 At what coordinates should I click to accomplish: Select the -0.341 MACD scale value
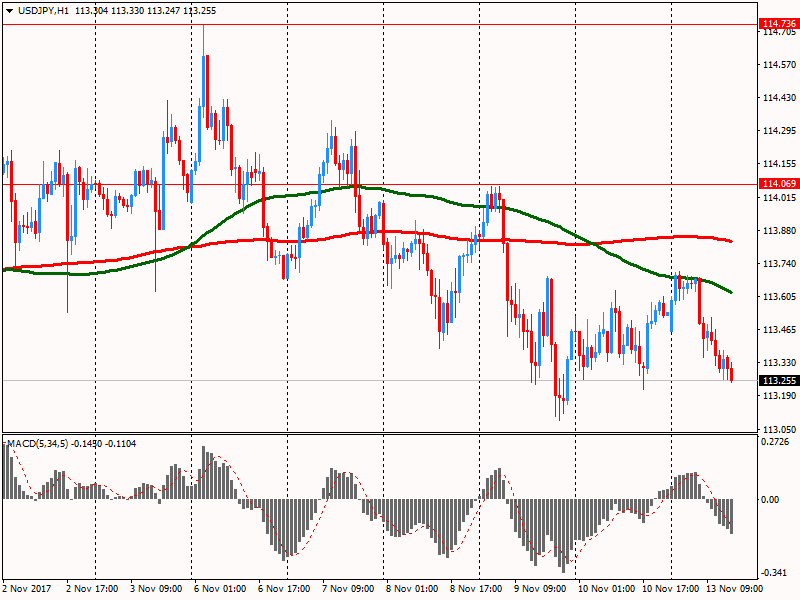pyautogui.click(x=773, y=573)
